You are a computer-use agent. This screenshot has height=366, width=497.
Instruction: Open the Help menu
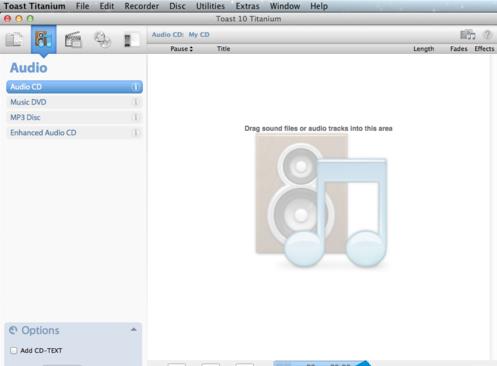click(319, 6)
